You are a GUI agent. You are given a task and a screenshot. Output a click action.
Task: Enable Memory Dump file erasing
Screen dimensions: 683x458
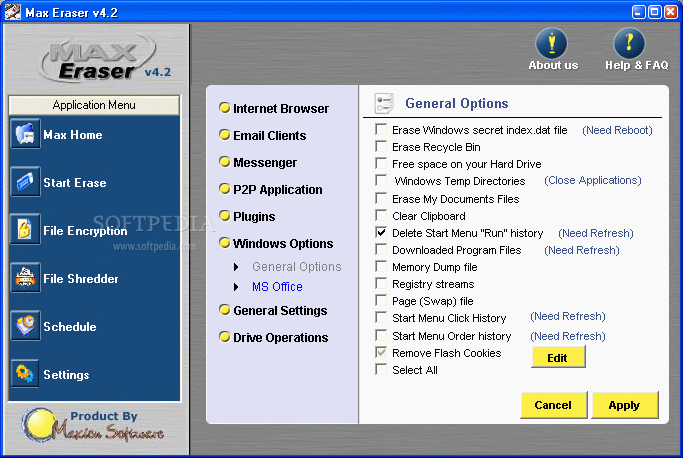pyautogui.click(x=381, y=266)
